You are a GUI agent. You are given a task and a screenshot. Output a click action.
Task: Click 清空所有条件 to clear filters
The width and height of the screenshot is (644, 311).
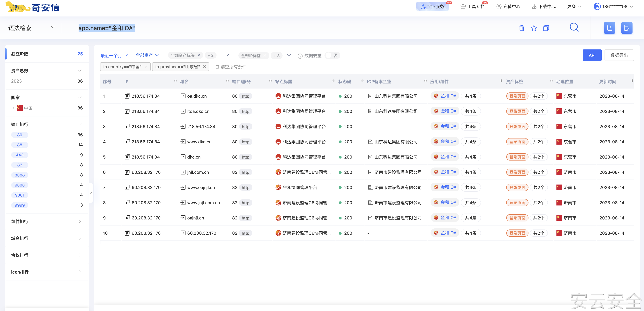(231, 67)
